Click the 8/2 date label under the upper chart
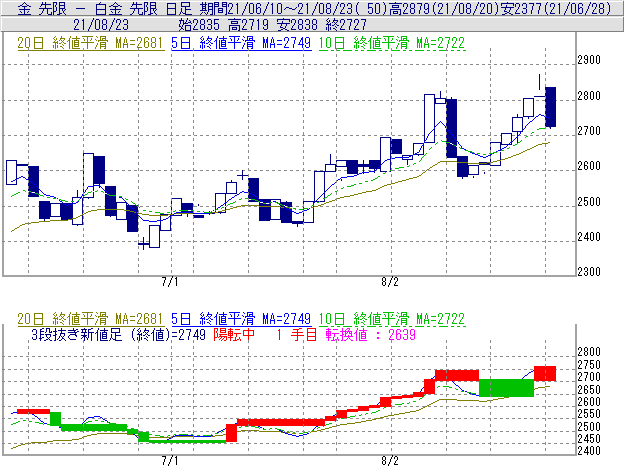Image resolution: width=624 pixels, height=475 pixels. coord(390,282)
